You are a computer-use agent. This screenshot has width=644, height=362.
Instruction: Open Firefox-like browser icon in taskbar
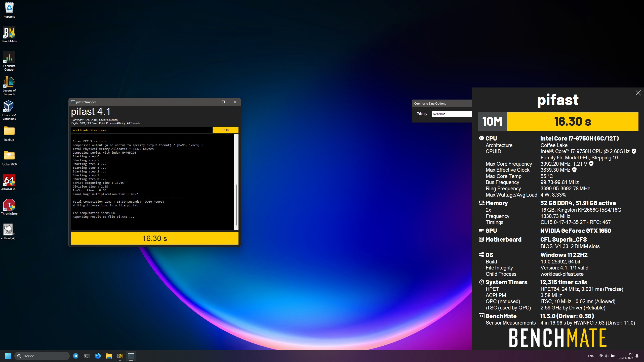98,356
